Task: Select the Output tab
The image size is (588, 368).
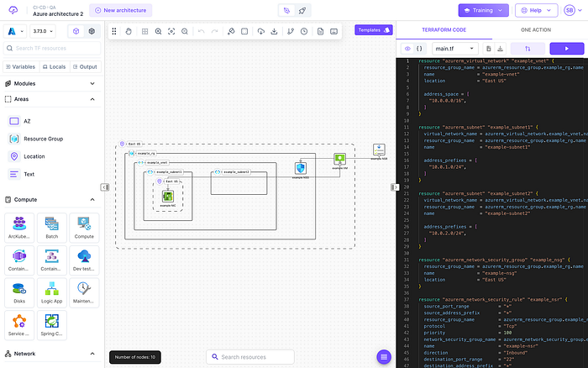Action: 85,66
